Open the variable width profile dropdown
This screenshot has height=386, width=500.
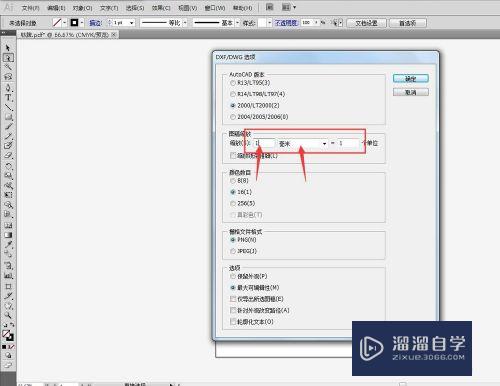click(x=185, y=23)
